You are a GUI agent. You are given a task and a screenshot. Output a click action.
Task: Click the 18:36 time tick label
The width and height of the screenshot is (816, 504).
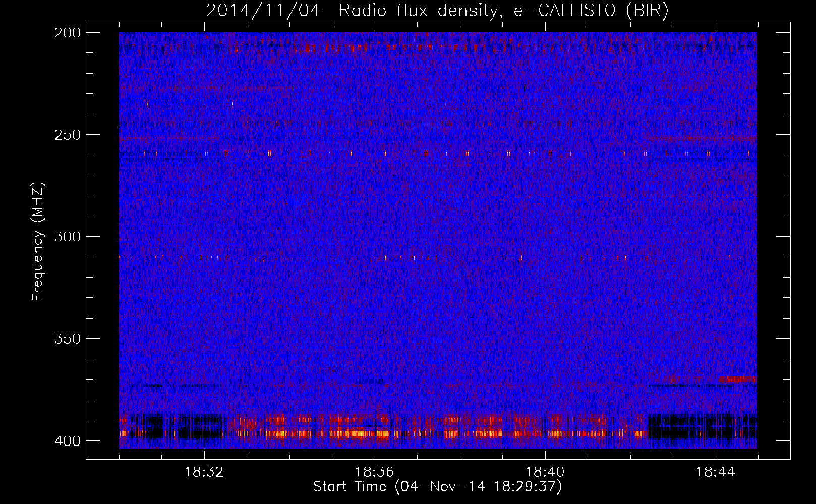[x=374, y=472]
